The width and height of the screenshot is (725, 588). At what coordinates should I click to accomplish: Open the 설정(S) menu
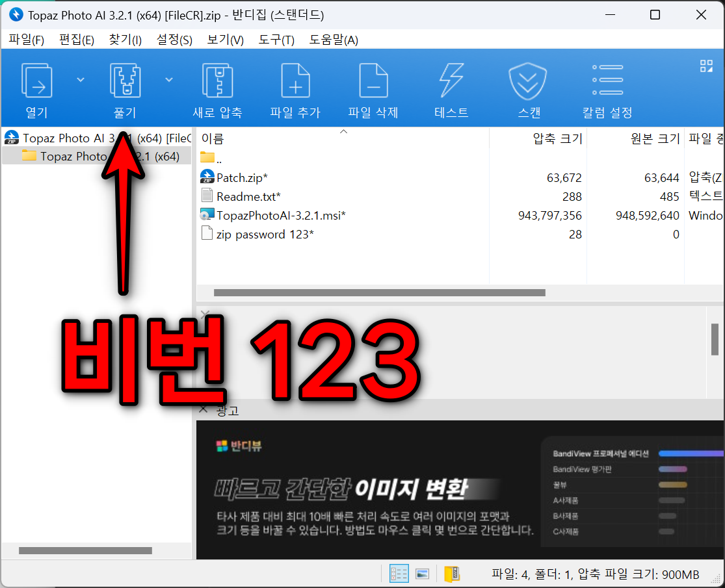(174, 40)
